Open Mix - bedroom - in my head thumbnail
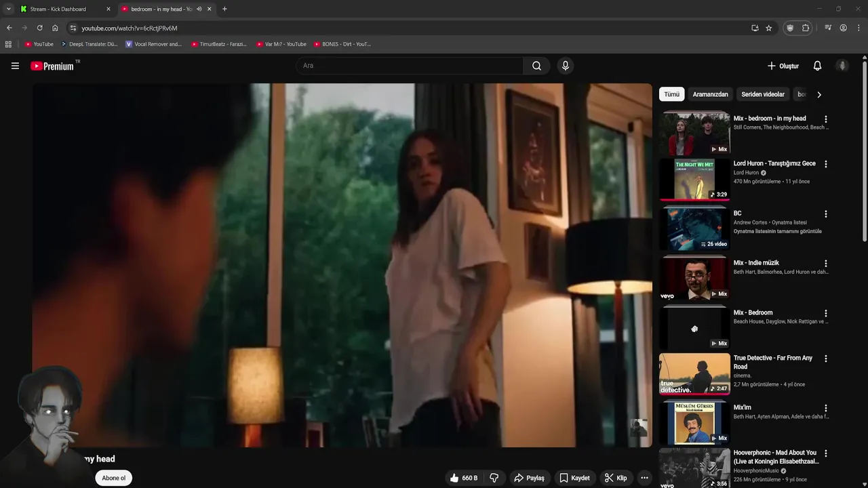The image size is (868, 488). tap(694, 134)
